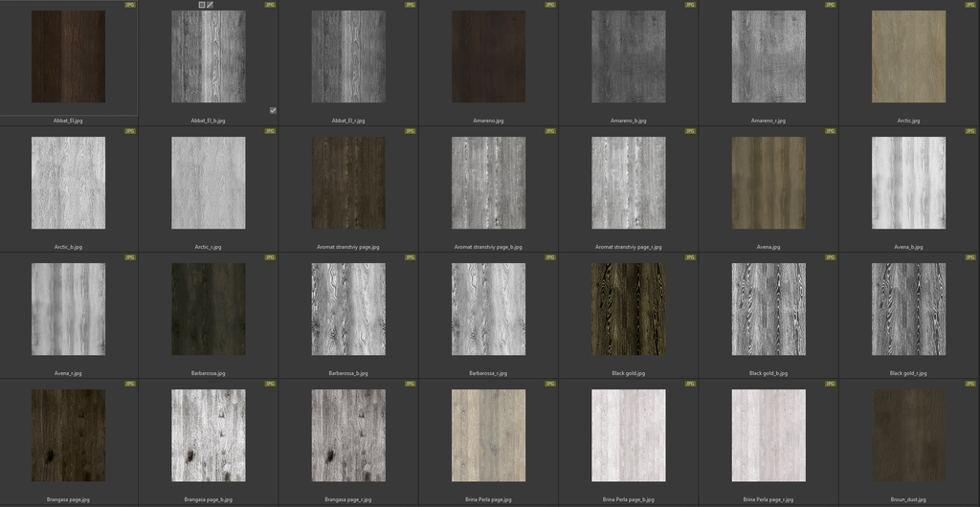Select the Avena_r.jpg thumbnail
Viewport: 980px width, 507px height.
coord(68,309)
